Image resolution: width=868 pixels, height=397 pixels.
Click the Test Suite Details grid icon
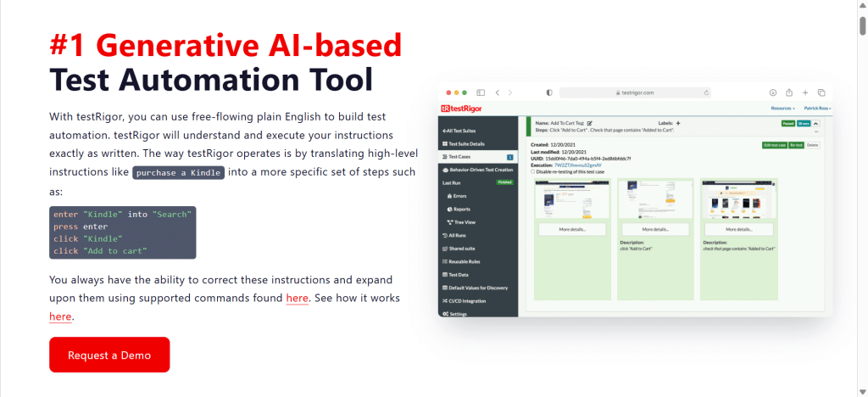[445, 144]
